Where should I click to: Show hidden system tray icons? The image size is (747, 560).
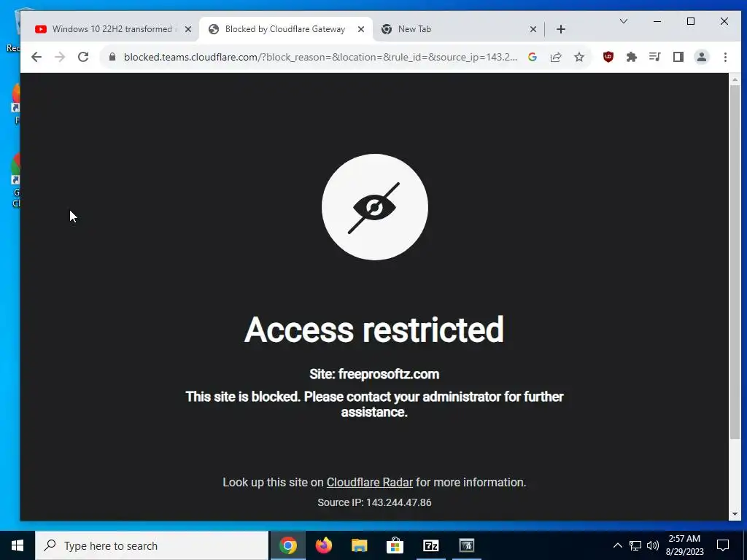[617, 545]
